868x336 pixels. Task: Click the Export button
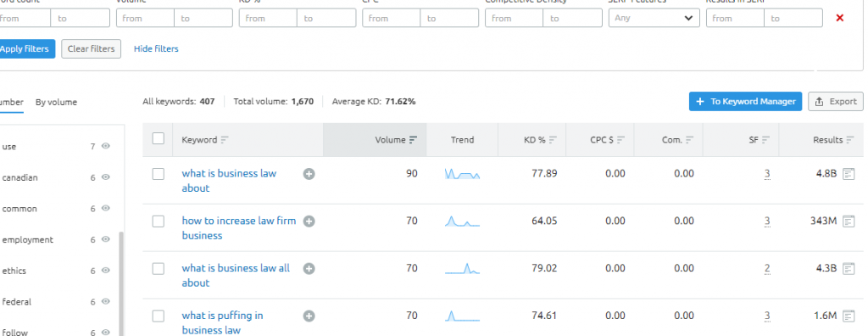pyautogui.click(x=835, y=102)
